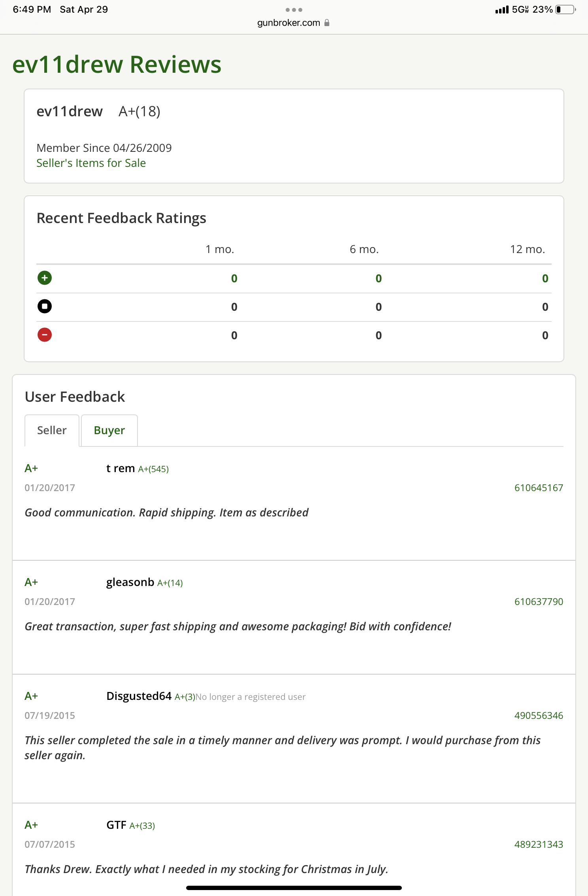
Task: Open item number 610645167
Action: [x=539, y=488]
